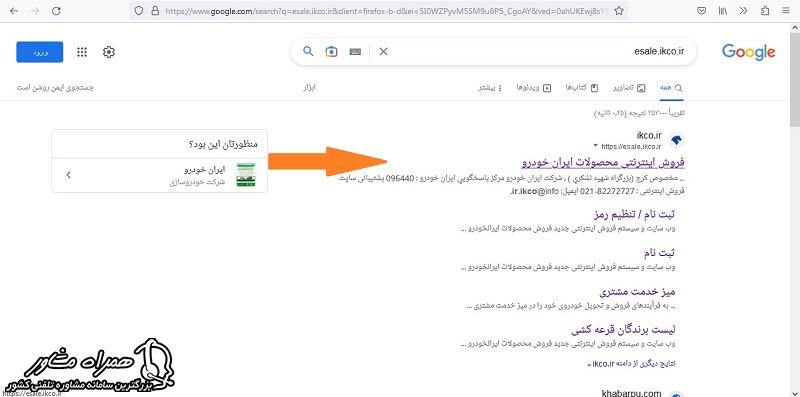Image resolution: width=800 pixels, height=397 pixels.
Task: Open the Google apps grid icon
Action: (82, 52)
